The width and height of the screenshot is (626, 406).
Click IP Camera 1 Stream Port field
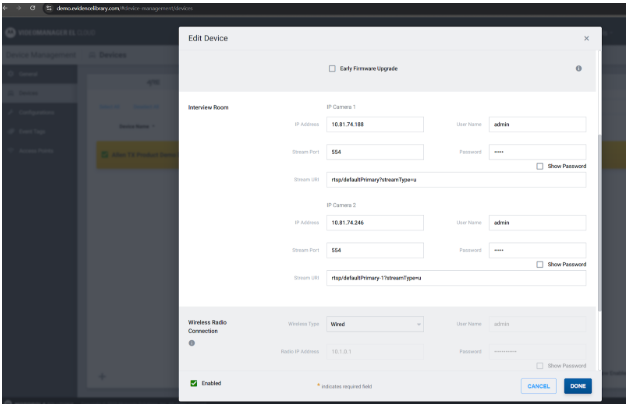click(x=375, y=152)
